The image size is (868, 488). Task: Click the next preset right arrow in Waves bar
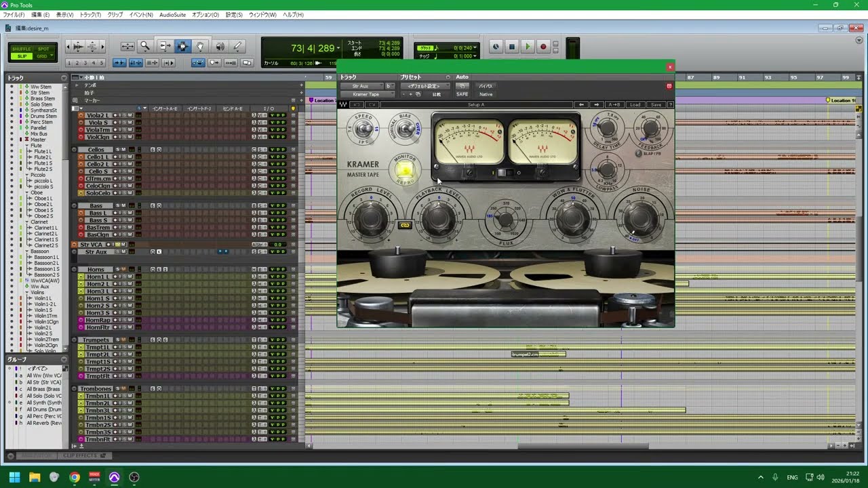[596, 104]
